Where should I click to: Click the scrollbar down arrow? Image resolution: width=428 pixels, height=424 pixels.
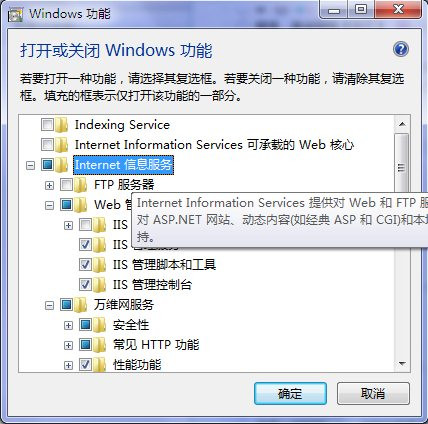tap(402, 364)
